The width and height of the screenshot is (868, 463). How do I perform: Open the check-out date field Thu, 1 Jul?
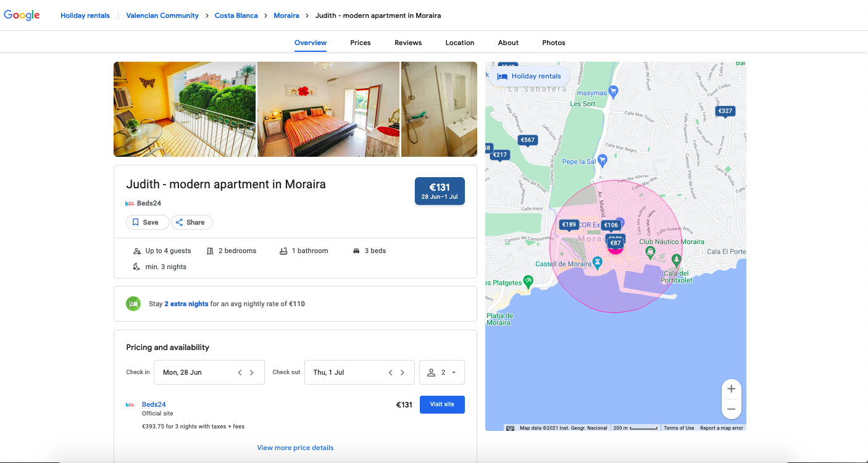(359, 372)
